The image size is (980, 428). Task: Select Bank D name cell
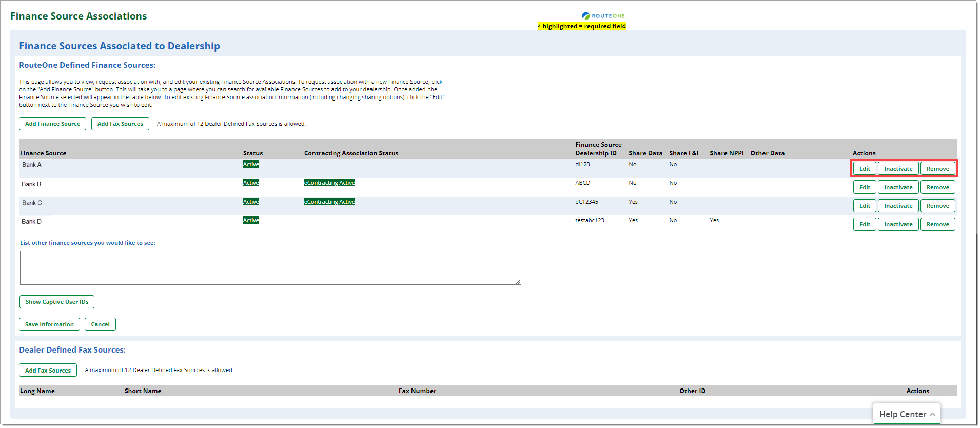(31, 222)
